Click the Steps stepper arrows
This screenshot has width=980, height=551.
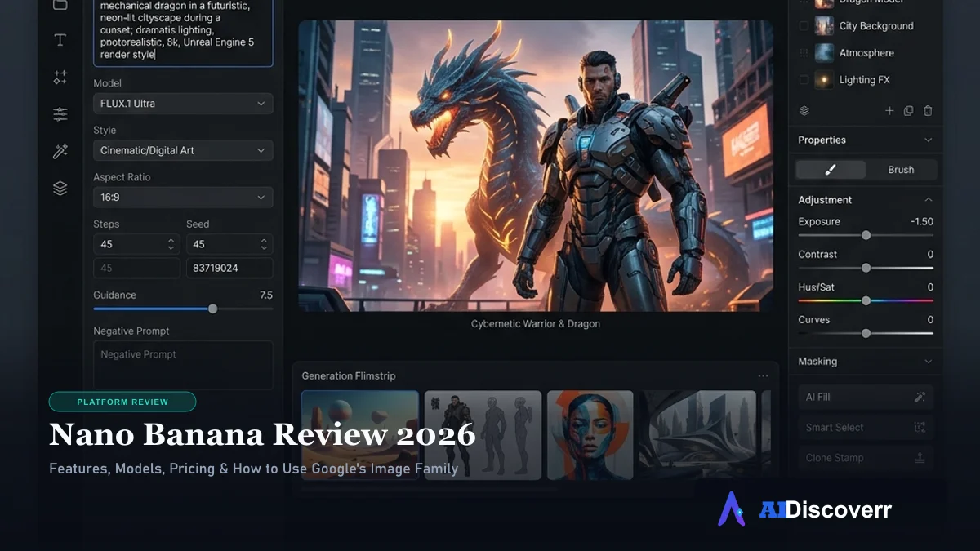(x=171, y=244)
